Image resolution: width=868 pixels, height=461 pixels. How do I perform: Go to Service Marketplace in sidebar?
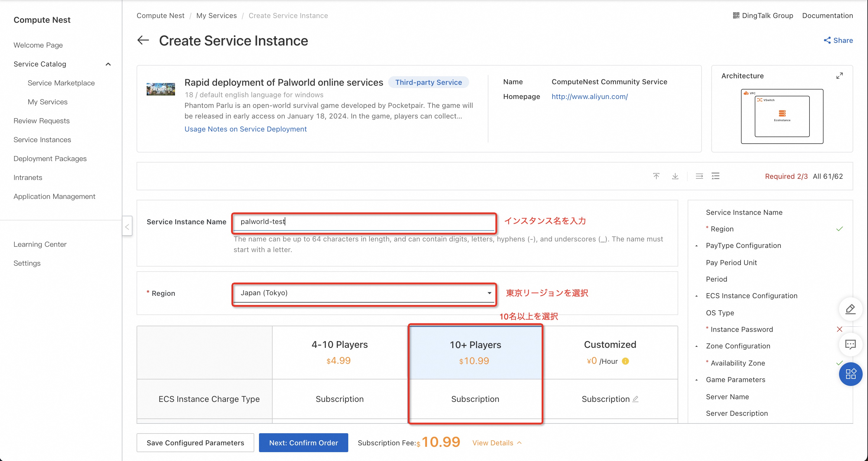[x=61, y=83]
